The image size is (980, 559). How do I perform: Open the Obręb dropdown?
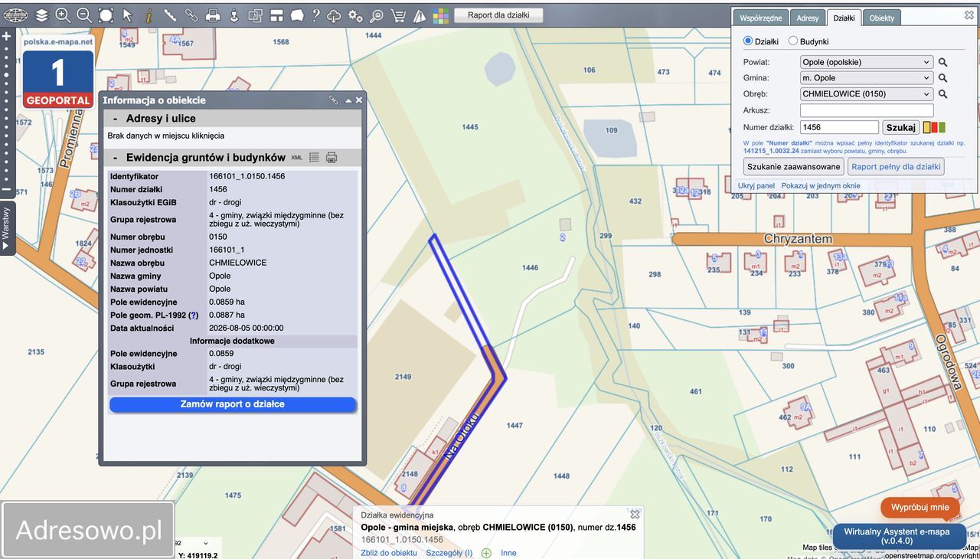867,94
